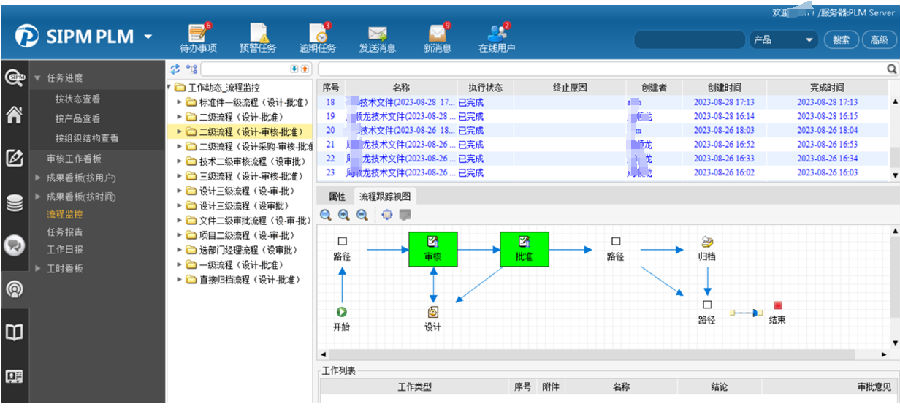Image resolution: width=900 pixels, height=408 pixels.
Task: Expand the 工时看板 section
Action: coord(38,268)
